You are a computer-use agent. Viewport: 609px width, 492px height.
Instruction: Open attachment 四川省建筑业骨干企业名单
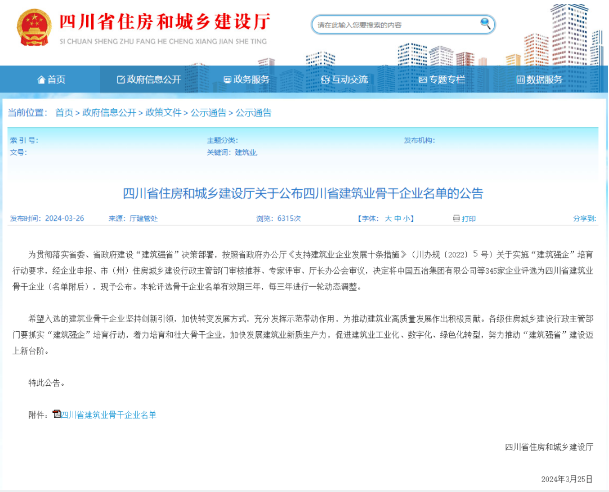coord(108,413)
